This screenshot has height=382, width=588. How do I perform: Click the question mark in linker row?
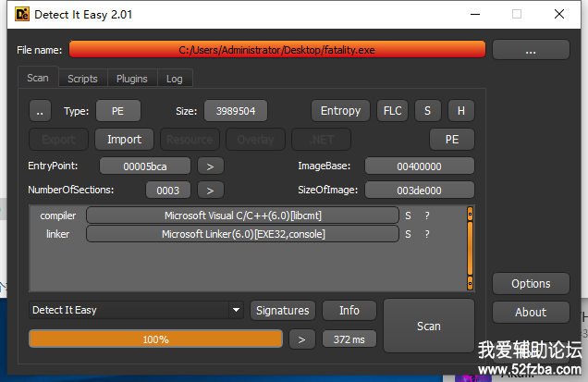click(426, 234)
